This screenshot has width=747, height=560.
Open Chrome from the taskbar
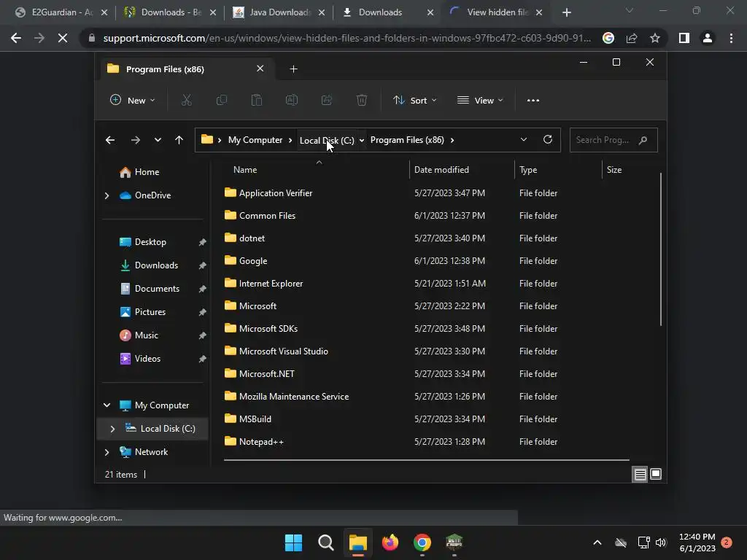pyautogui.click(x=422, y=542)
